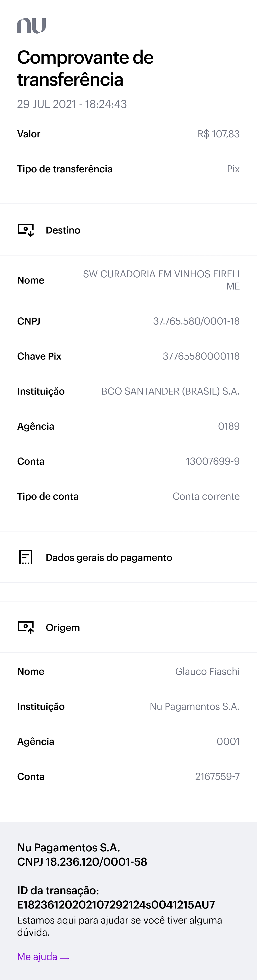Click the Pix transfer type value
Viewport: 257px width, 980px height.
click(x=233, y=169)
